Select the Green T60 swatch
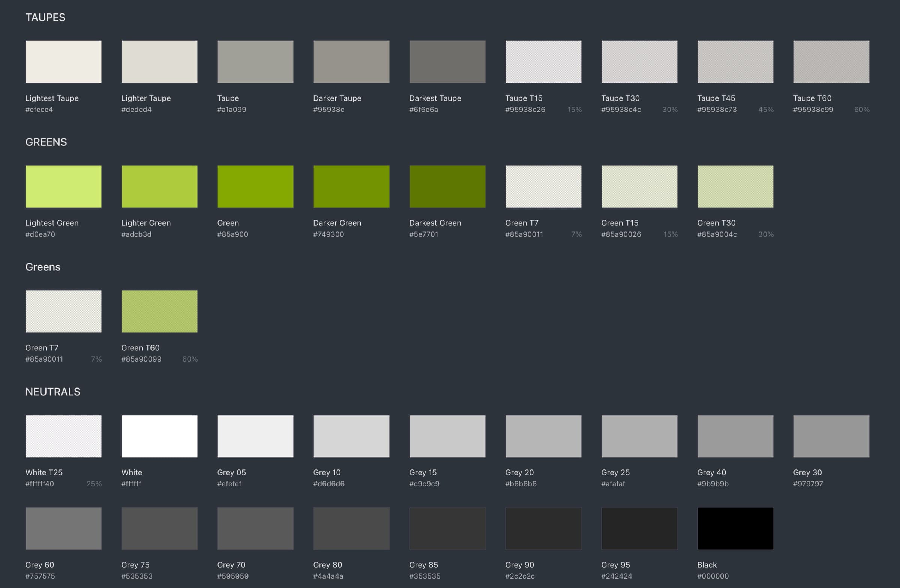 click(159, 311)
